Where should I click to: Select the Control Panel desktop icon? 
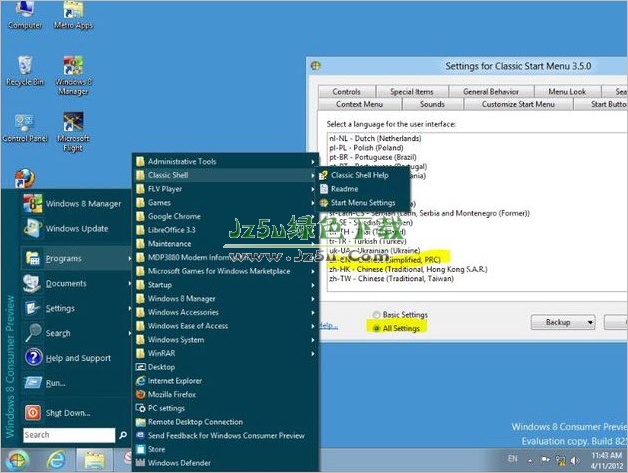25,128
